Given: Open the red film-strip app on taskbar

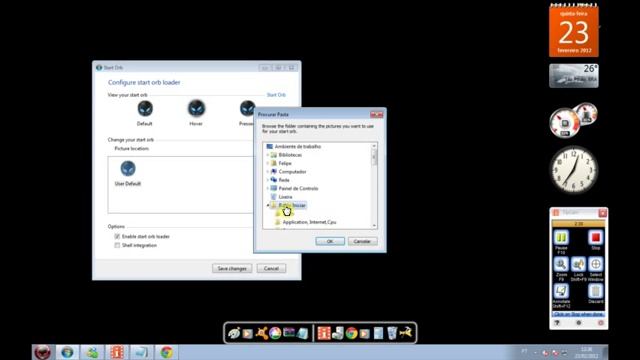Looking at the screenshot, I should 117,352.
